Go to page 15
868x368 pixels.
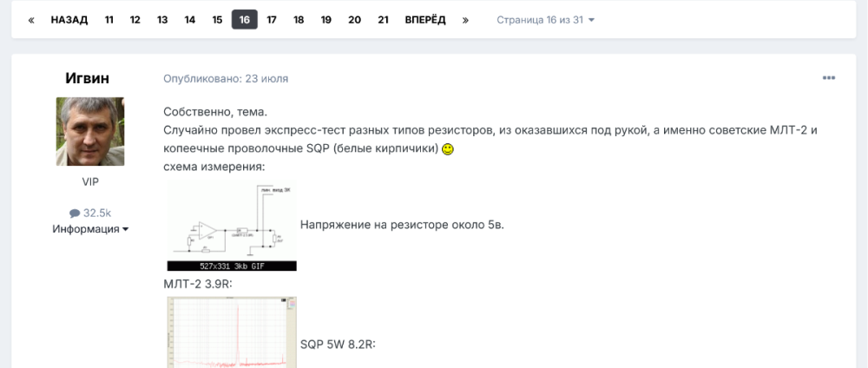217,20
